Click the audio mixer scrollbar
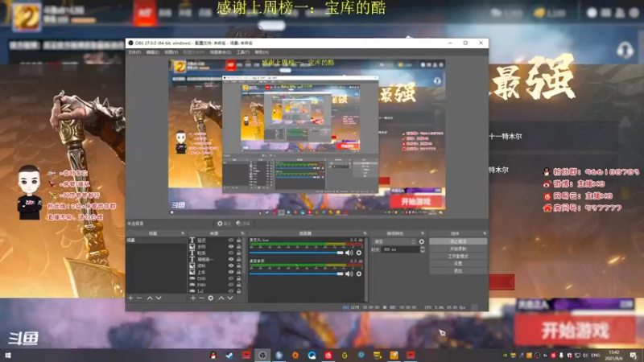 (366, 269)
